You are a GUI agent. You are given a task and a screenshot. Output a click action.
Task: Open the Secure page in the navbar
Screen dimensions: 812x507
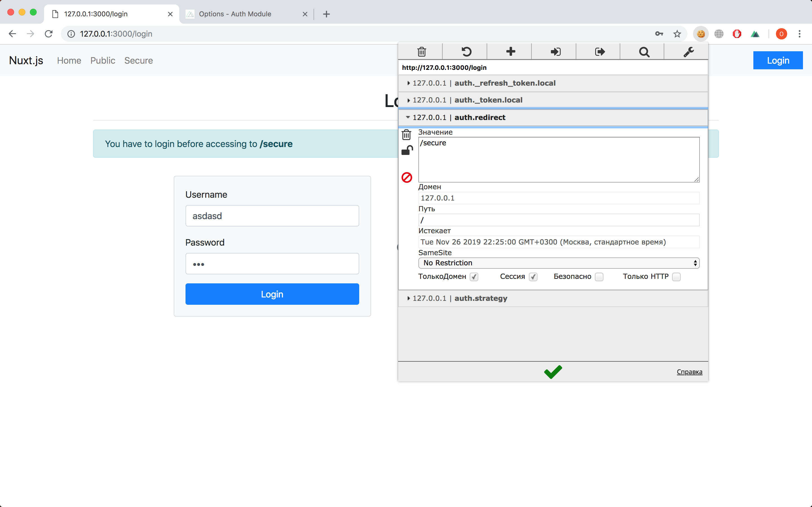(x=139, y=60)
